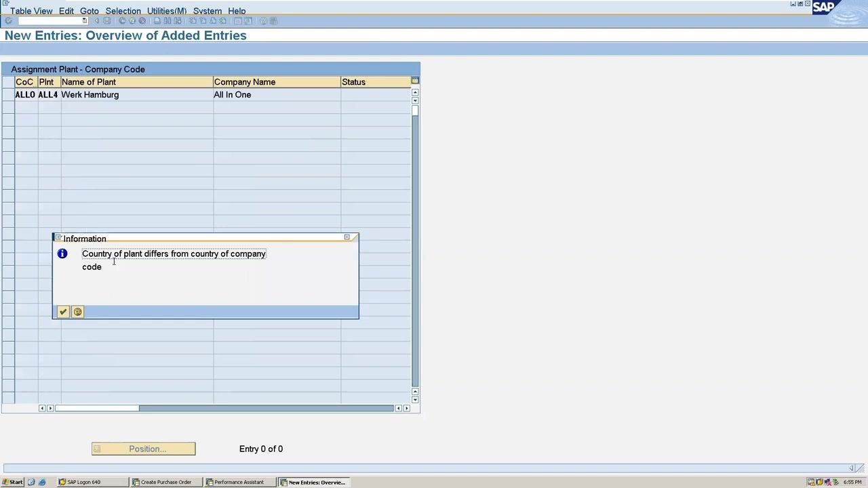The width and height of the screenshot is (868, 488).
Task: Open the Edit menu
Action: 66,11
